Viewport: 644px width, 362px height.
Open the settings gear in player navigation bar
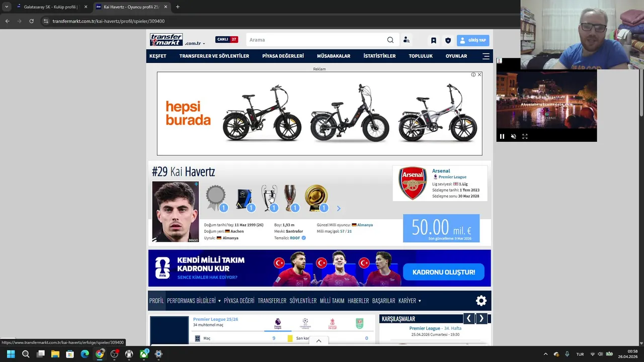coord(481,301)
